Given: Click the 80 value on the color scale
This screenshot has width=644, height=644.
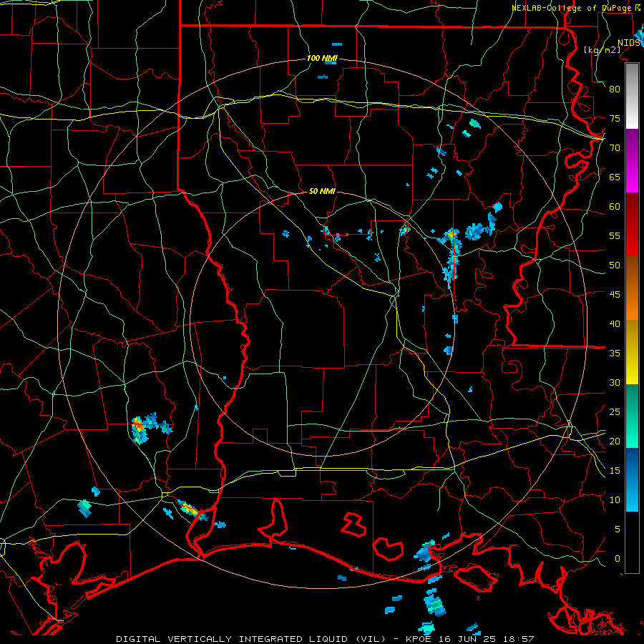Looking at the screenshot, I should (615, 89).
